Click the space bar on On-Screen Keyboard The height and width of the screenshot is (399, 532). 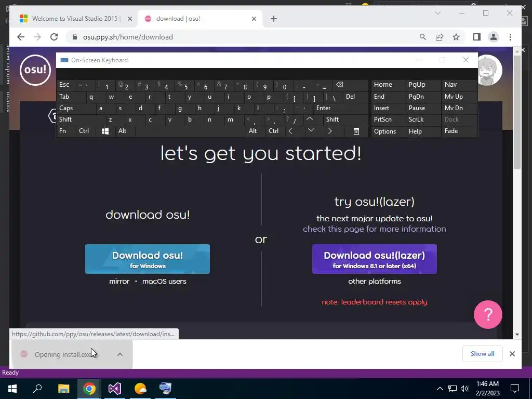[x=190, y=131]
